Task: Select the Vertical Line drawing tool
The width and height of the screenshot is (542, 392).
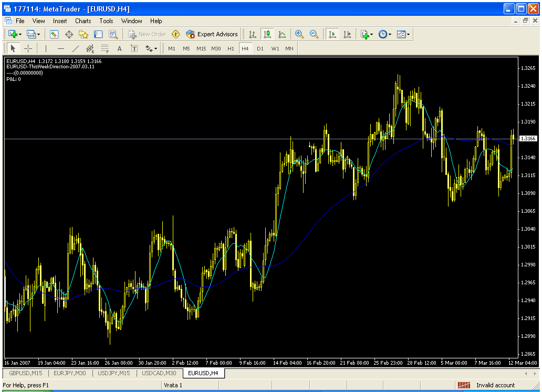Action: 46,48
